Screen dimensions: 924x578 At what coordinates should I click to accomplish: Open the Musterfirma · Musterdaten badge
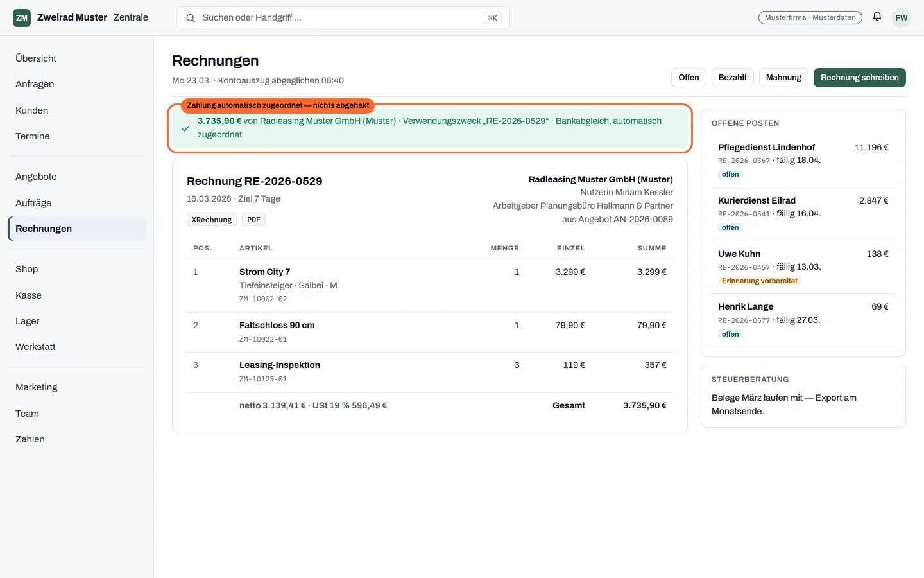(810, 18)
